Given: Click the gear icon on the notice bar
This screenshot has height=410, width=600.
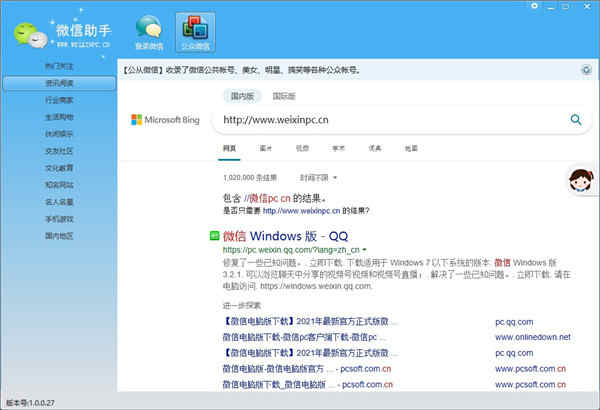Looking at the screenshot, I should (x=586, y=70).
